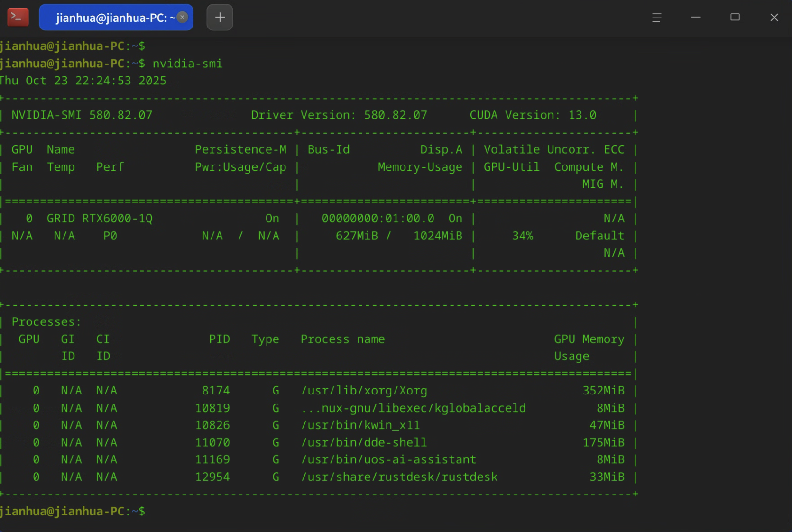Select the jianhua@jianhua-PC terminal tab

pyautogui.click(x=111, y=18)
